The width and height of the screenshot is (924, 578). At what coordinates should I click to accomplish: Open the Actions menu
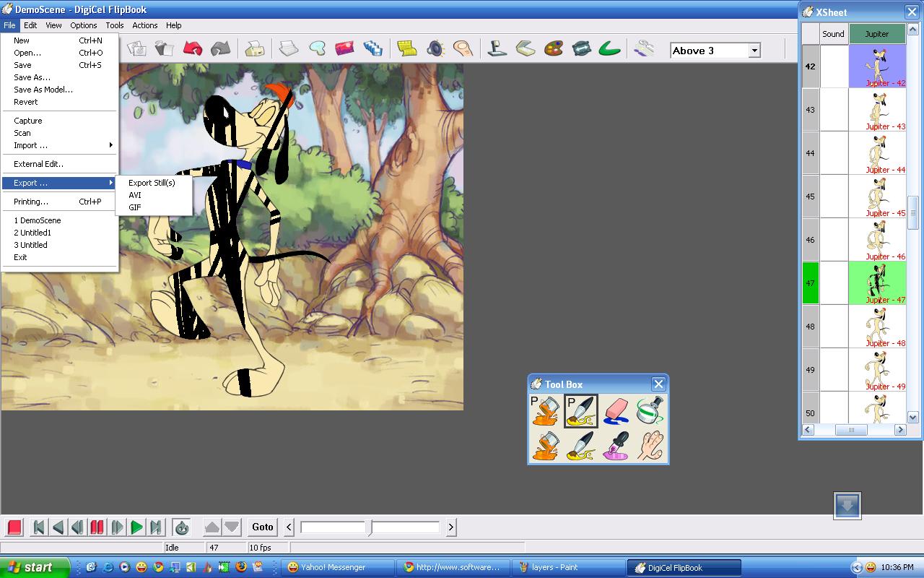[x=144, y=25]
